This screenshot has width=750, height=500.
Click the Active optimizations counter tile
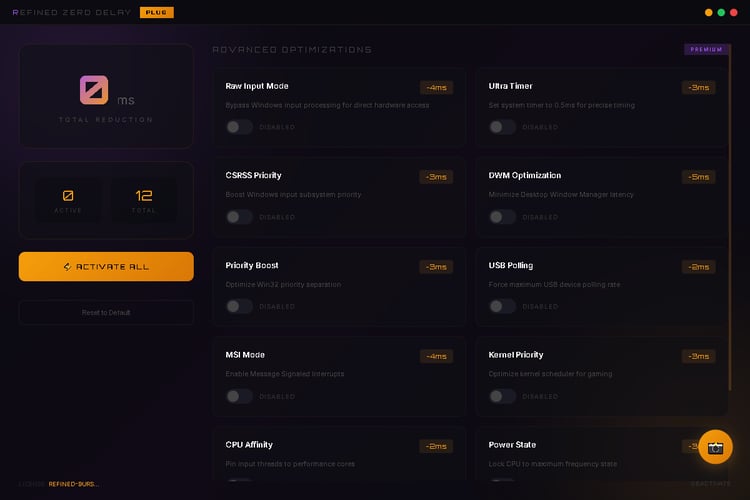(x=68, y=200)
